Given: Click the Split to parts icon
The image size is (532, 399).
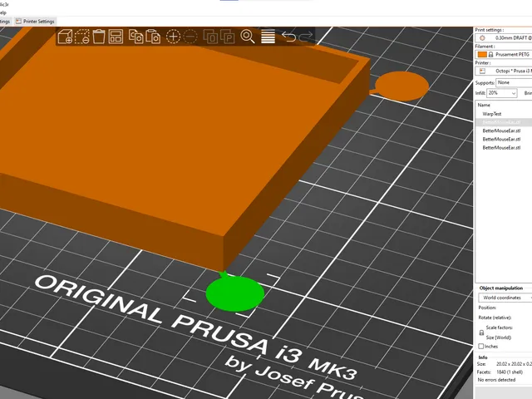Looking at the screenshot, I should click(x=227, y=37).
